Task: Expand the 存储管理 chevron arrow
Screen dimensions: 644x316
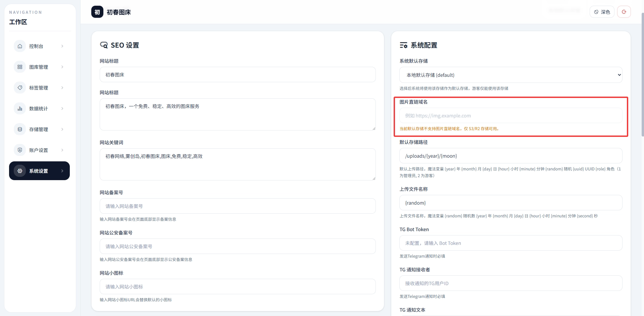Action: [62, 129]
